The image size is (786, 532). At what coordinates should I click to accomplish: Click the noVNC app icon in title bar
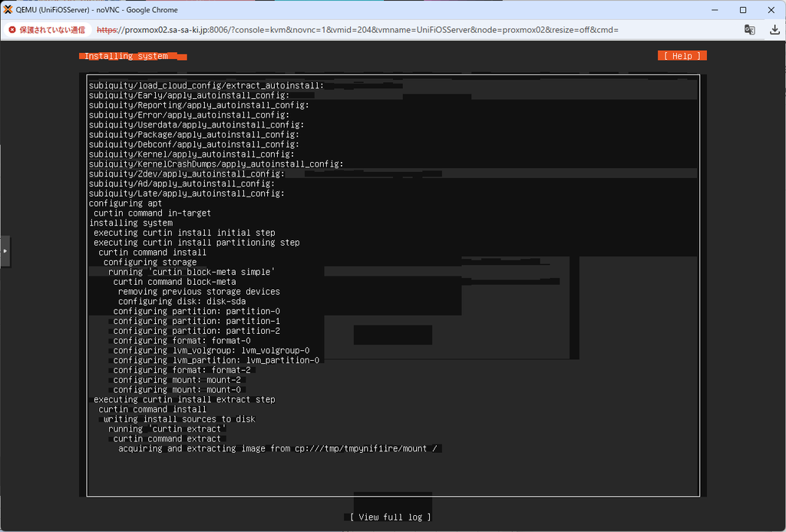tap(8, 9)
